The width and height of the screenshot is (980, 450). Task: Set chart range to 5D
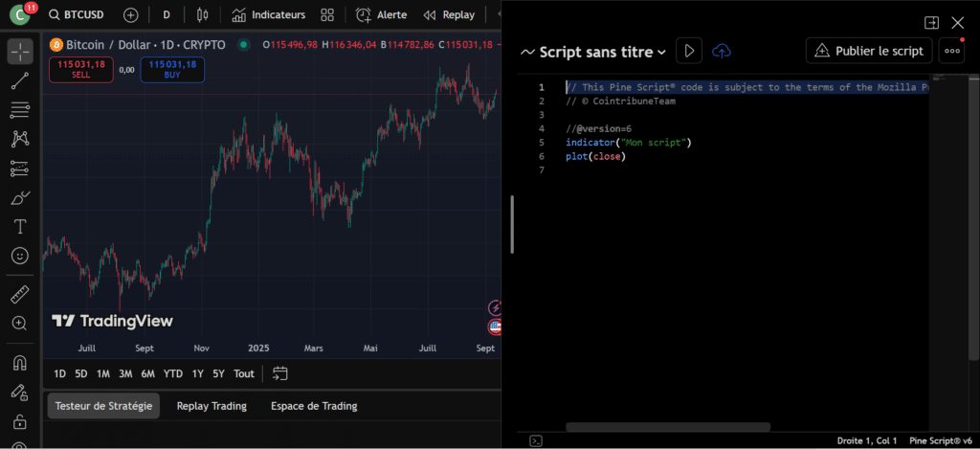(81, 373)
